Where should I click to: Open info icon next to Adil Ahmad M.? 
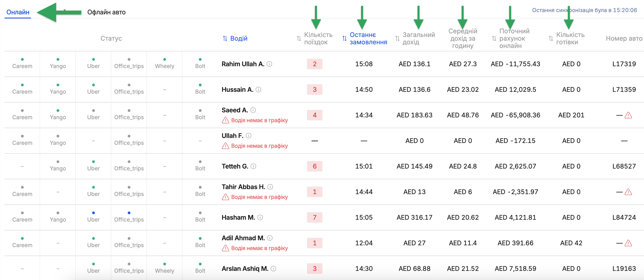pyautogui.click(x=270, y=238)
